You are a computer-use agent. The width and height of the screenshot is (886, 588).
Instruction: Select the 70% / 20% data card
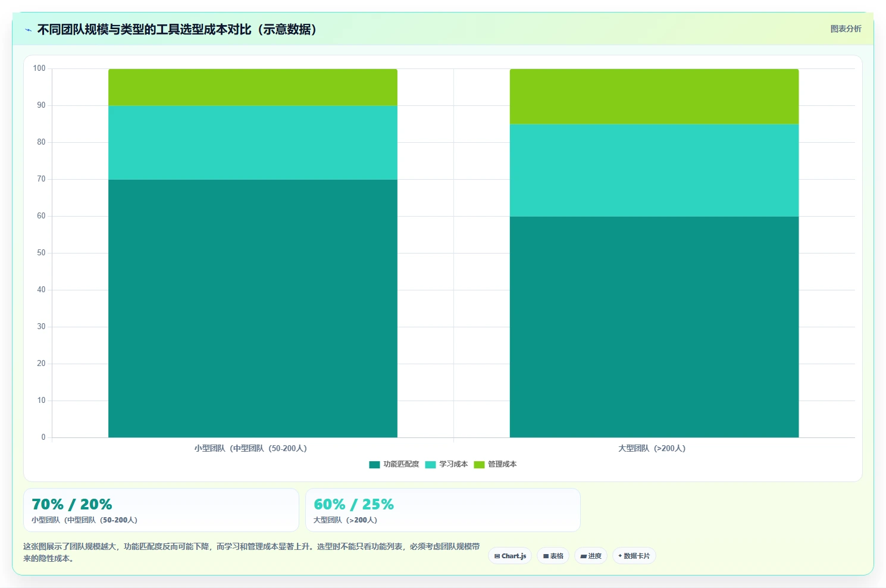point(161,510)
